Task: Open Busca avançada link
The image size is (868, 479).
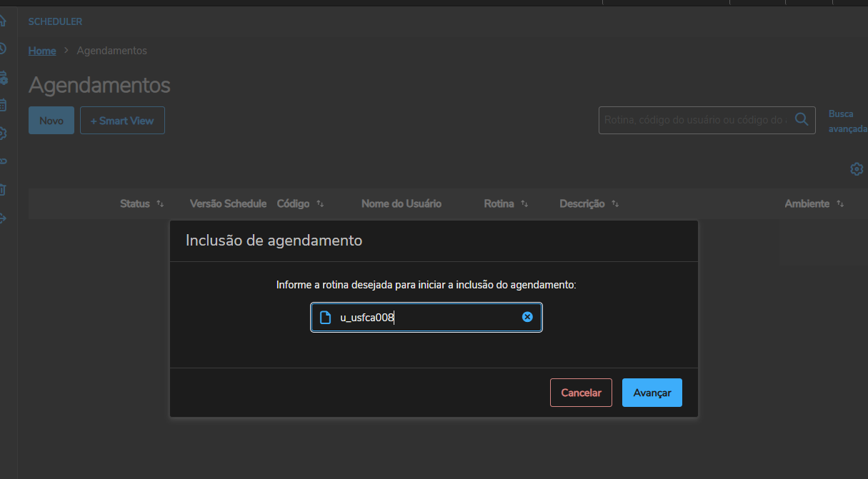Action: click(847, 121)
